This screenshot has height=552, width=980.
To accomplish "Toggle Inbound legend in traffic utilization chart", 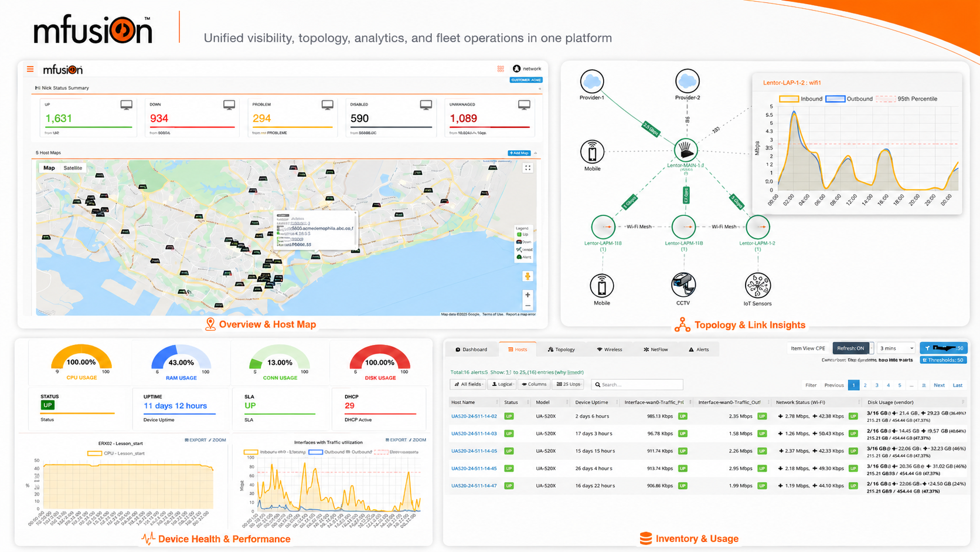I will tap(275, 452).
